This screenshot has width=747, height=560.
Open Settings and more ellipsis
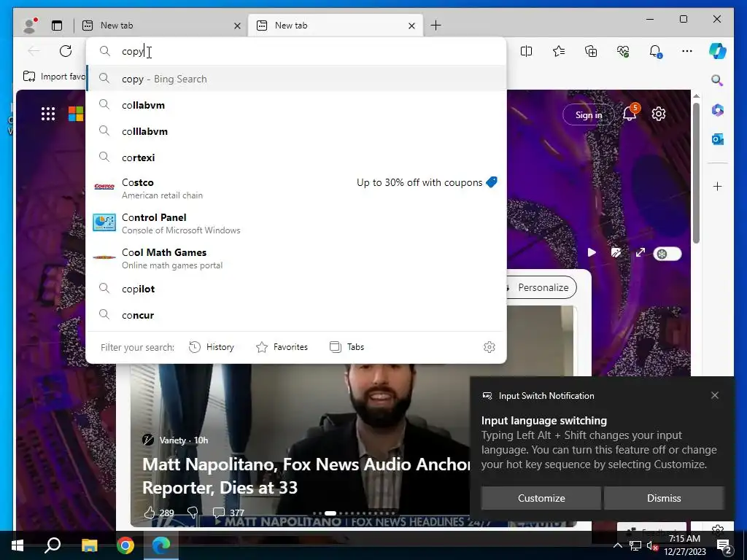(687, 51)
